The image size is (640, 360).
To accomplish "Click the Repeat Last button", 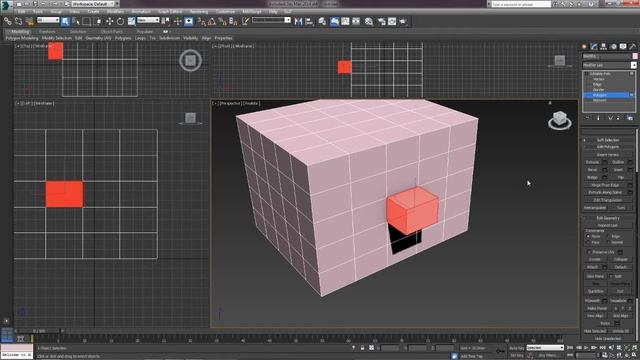I will pos(608,225).
